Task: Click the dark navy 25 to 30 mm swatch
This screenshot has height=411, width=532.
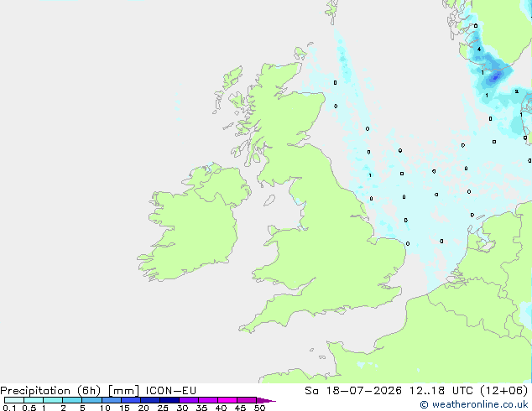Action: (170, 400)
